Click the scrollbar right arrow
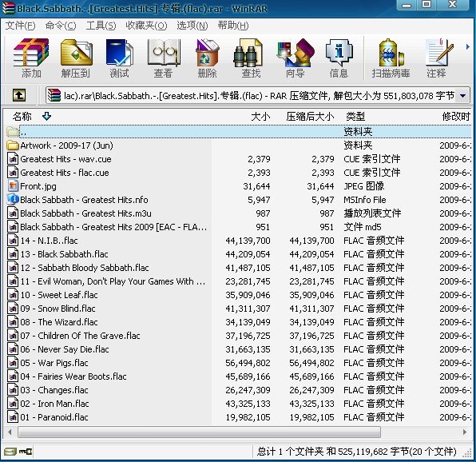The height and width of the screenshot is (462, 476). click(x=465, y=432)
